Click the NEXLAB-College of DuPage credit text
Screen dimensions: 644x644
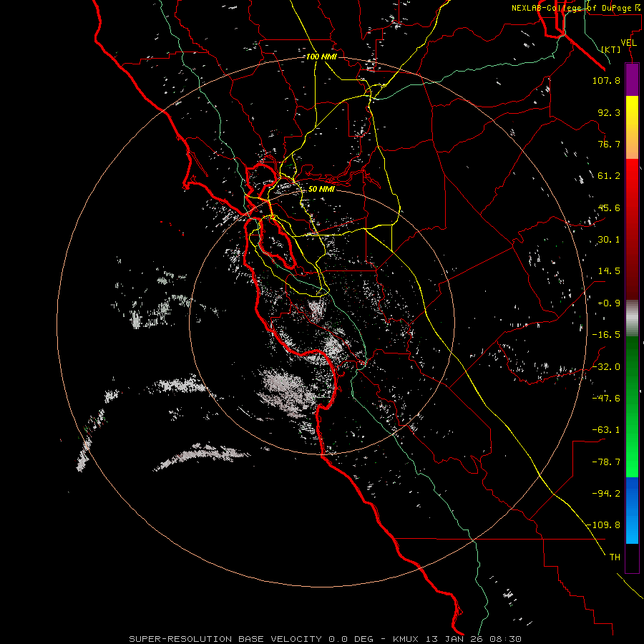tap(577, 8)
